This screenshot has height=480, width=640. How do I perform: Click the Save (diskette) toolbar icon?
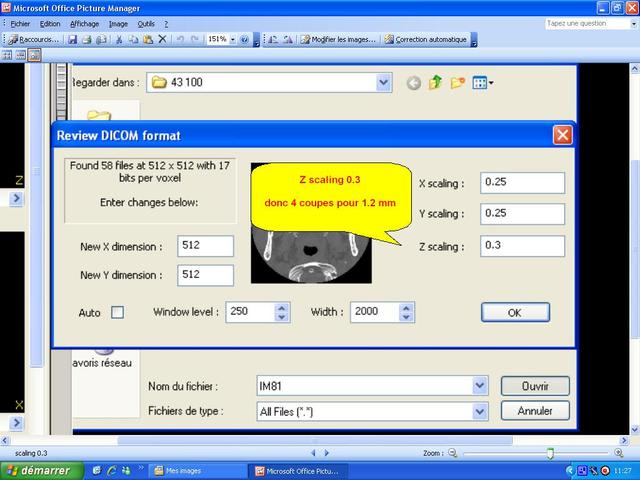73,40
